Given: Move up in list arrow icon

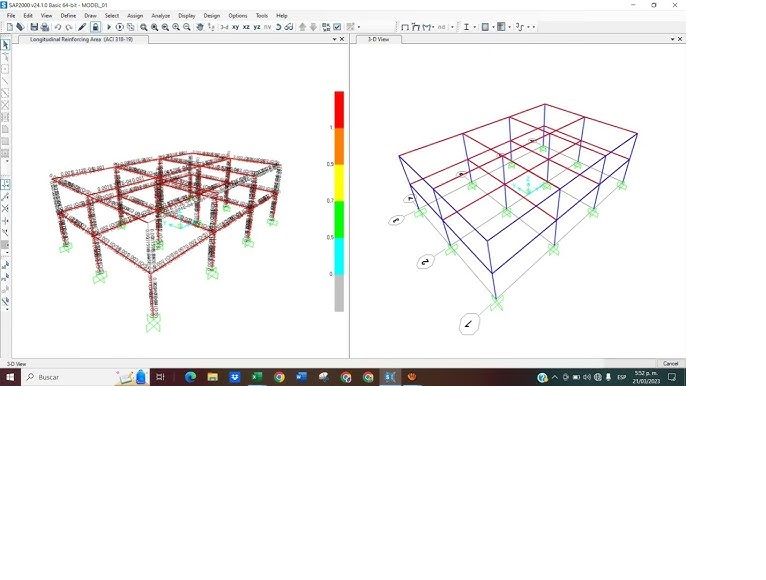Looking at the screenshot, I should tap(302, 27).
